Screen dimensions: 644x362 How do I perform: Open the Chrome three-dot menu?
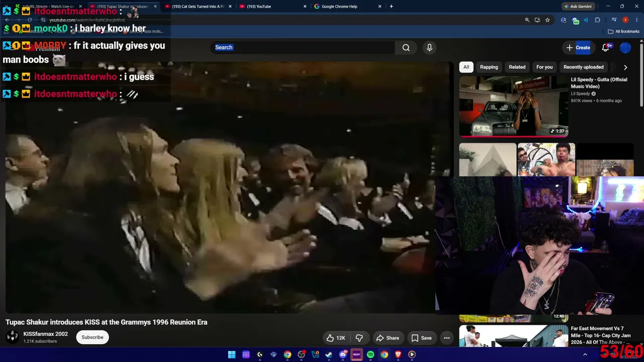(x=636, y=20)
